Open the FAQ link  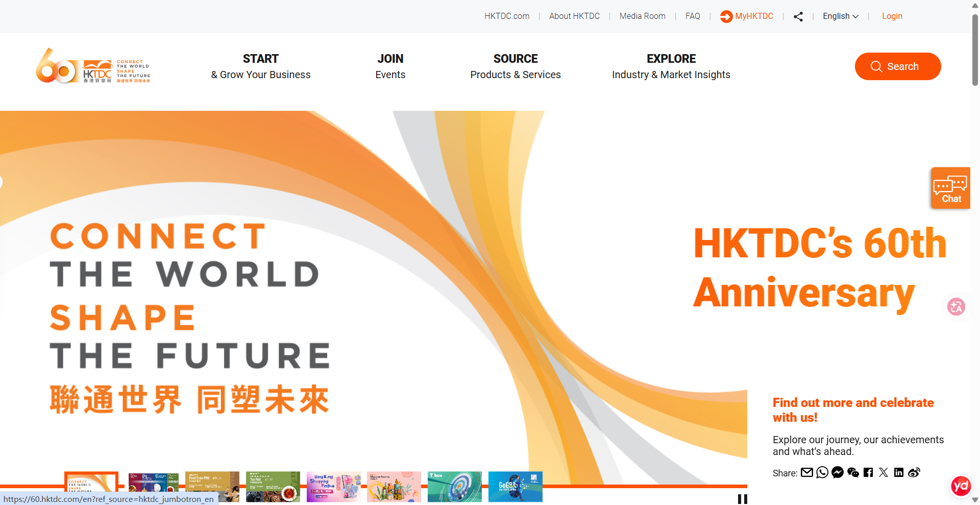pyautogui.click(x=693, y=16)
